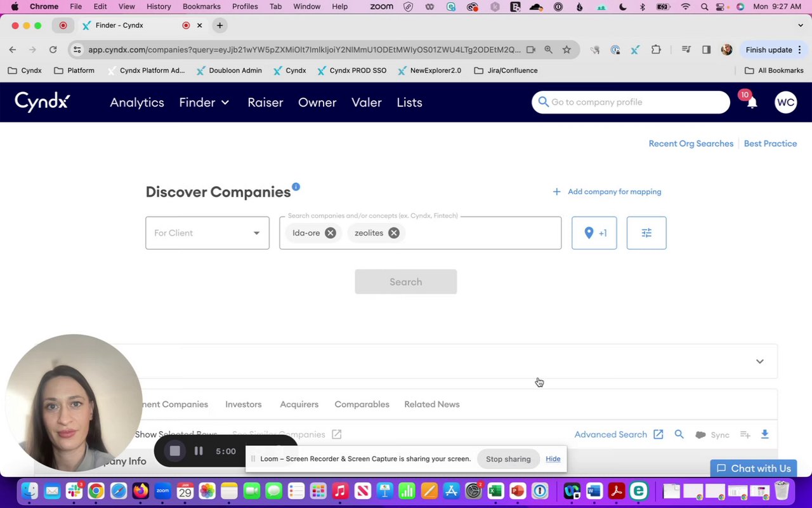Open the Chrome Bookmarks menu
Screen dimensions: 812x508
click(x=201, y=6)
